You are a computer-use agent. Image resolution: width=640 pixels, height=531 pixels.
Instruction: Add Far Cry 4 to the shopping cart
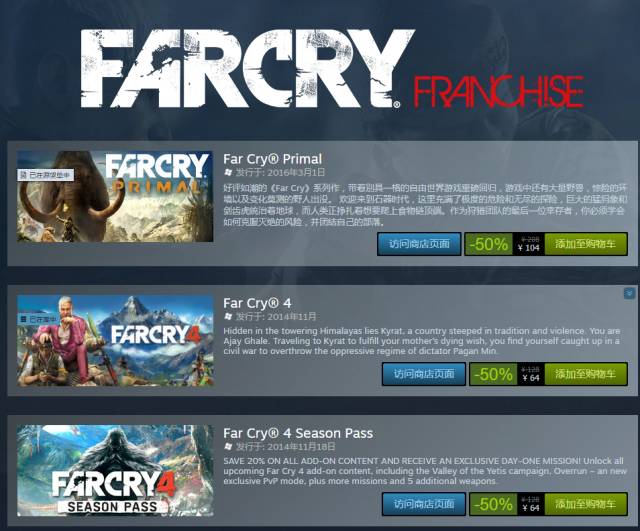[586, 374]
